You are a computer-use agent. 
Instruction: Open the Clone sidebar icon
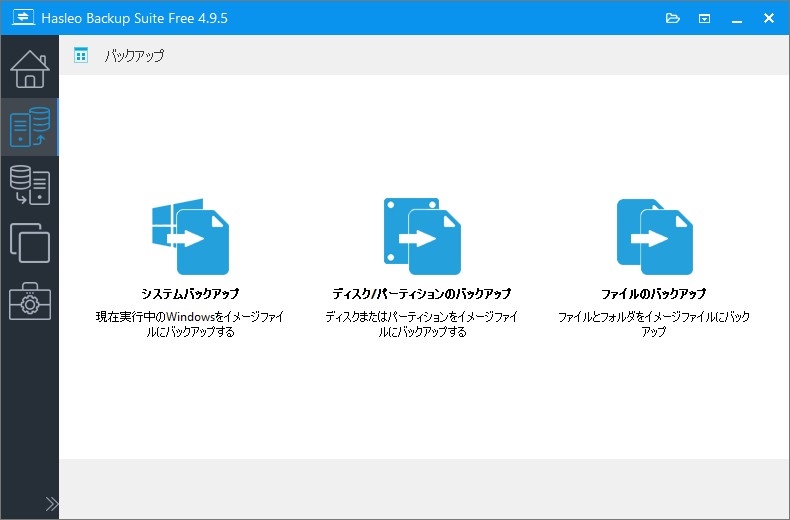click(30, 243)
